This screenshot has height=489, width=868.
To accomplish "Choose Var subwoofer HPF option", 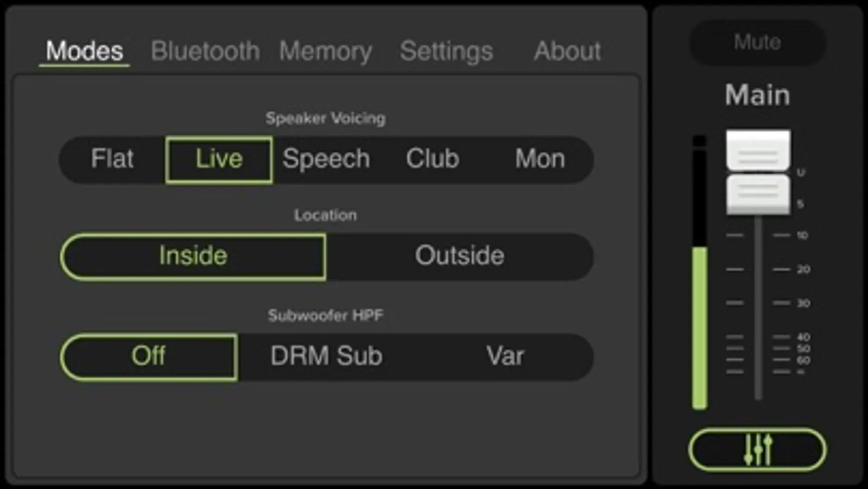I will pyautogui.click(x=505, y=356).
